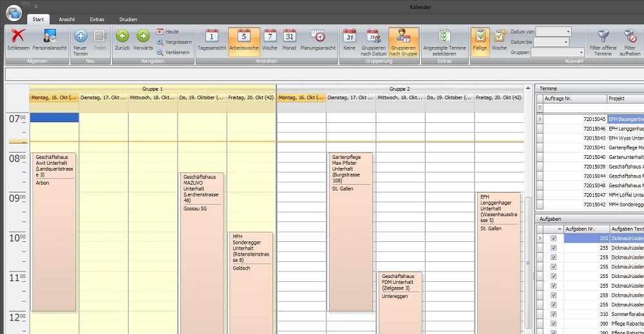Screen dimensions: 644x334
Task: Sort by Auftrags Nr. column header
Action: [575, 98]
